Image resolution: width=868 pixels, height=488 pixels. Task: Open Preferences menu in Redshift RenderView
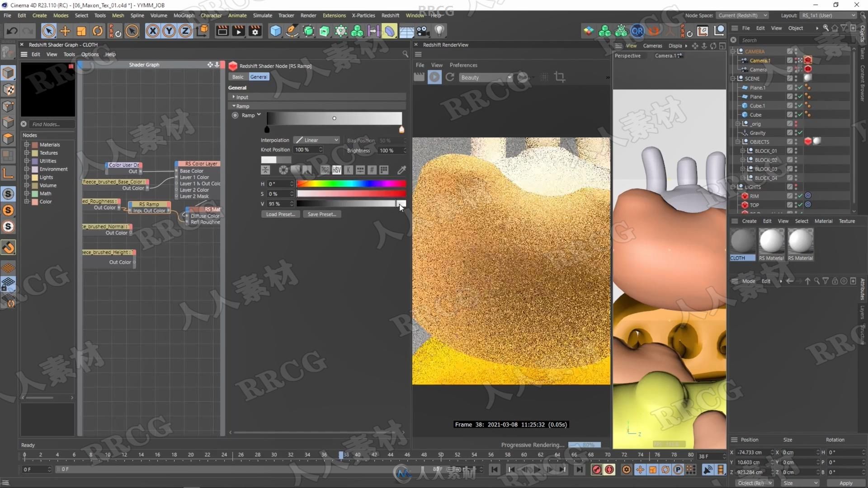click(x=463, y=65)
